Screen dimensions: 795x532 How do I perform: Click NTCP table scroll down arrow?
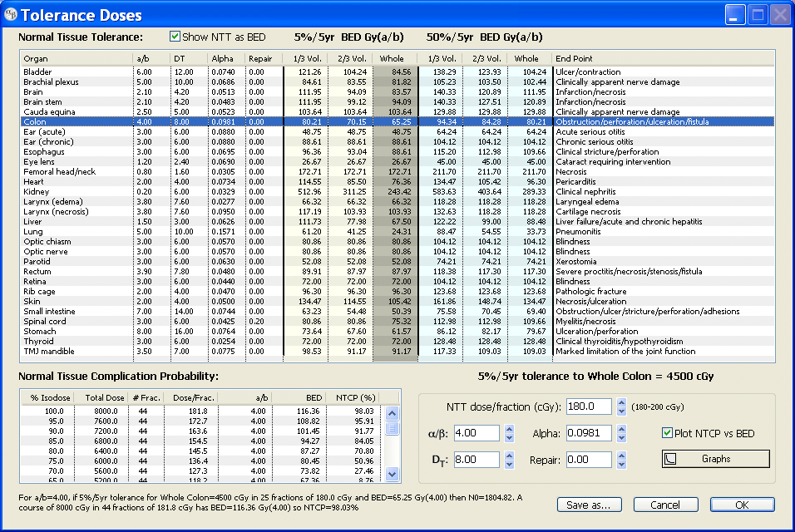[392, 475]
